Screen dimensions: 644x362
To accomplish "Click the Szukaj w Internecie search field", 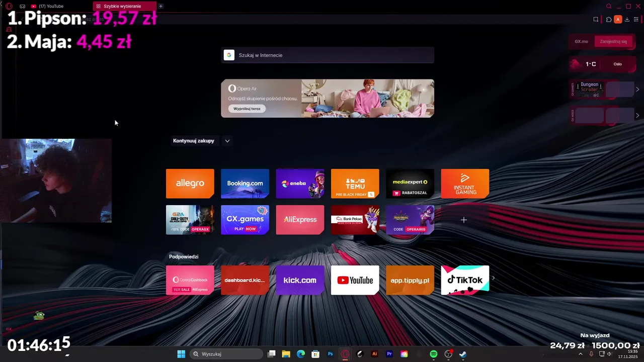I will (328, 55).
